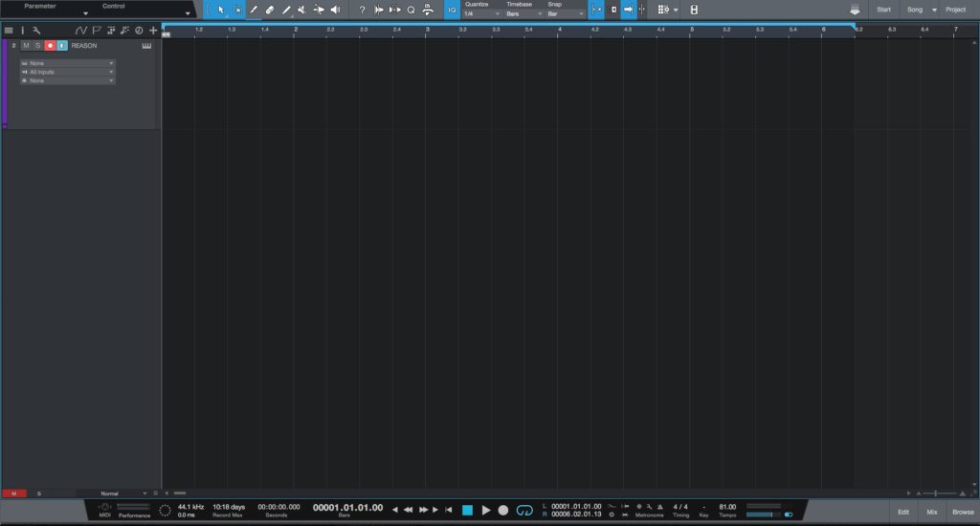The height and width of the screenshot is (526, 980).
Task: Add tracks with the plus icon
Action: click(x=153, y=30)
